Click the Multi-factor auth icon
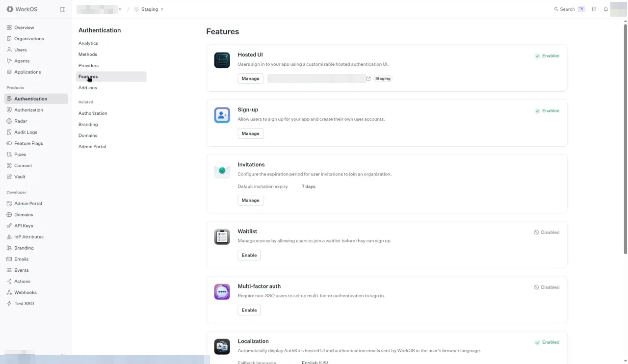The width and height of the screenshot is (628, 364). [x=222, y=292]
